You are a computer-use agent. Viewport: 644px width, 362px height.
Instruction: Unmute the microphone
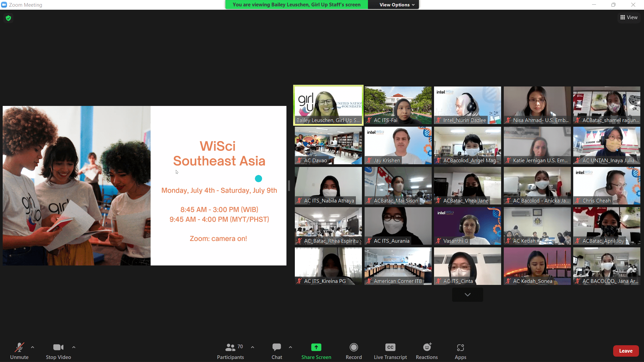pos(19,348)
